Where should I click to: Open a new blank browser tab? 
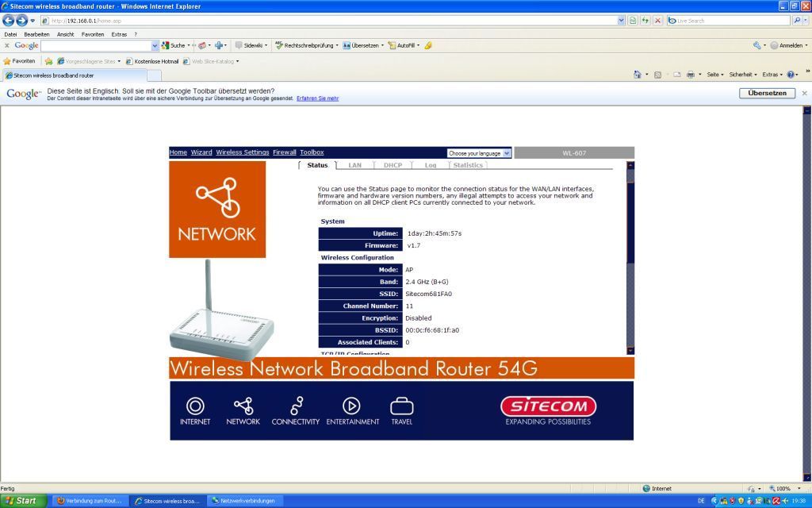tap(155, 75)
